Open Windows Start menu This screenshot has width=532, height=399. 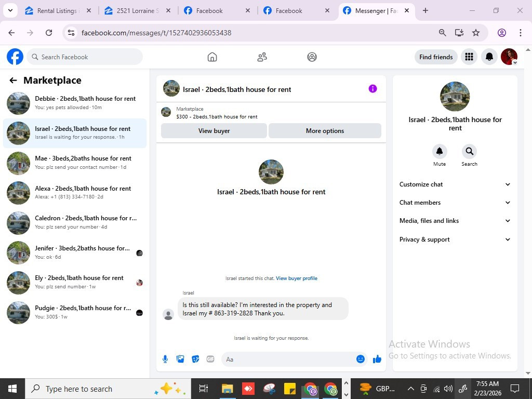(x=12, y=389)
